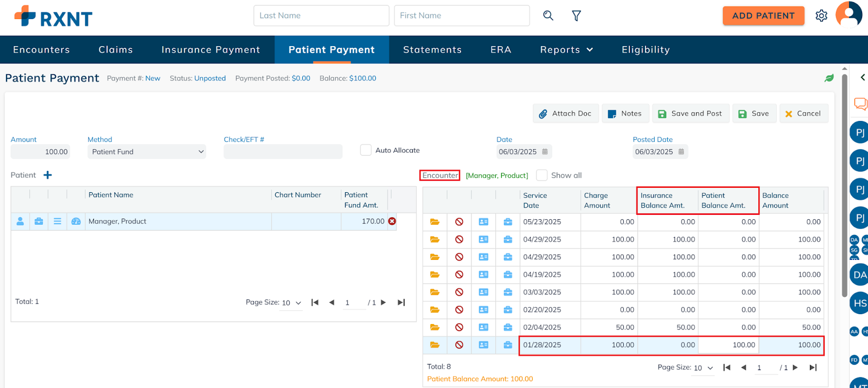Click briefcase icon on 02/04/2025 row
This screenshot has height=388, width=868.
508,327
